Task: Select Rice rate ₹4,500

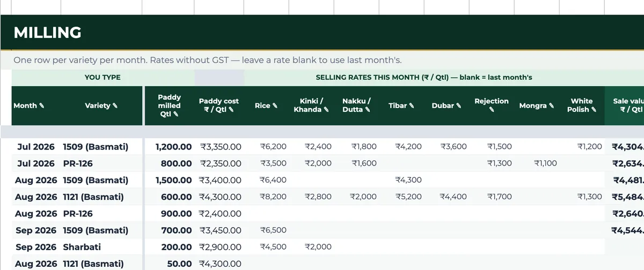Action: pos(273,247)
